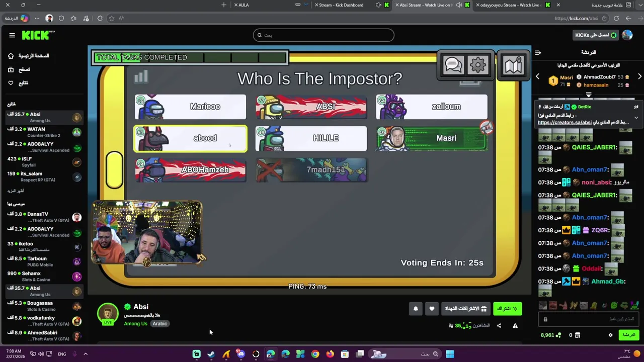Screen dimensions: 644x362
Task: Unpin the pinned BotRix message
Action: (636, 107)
